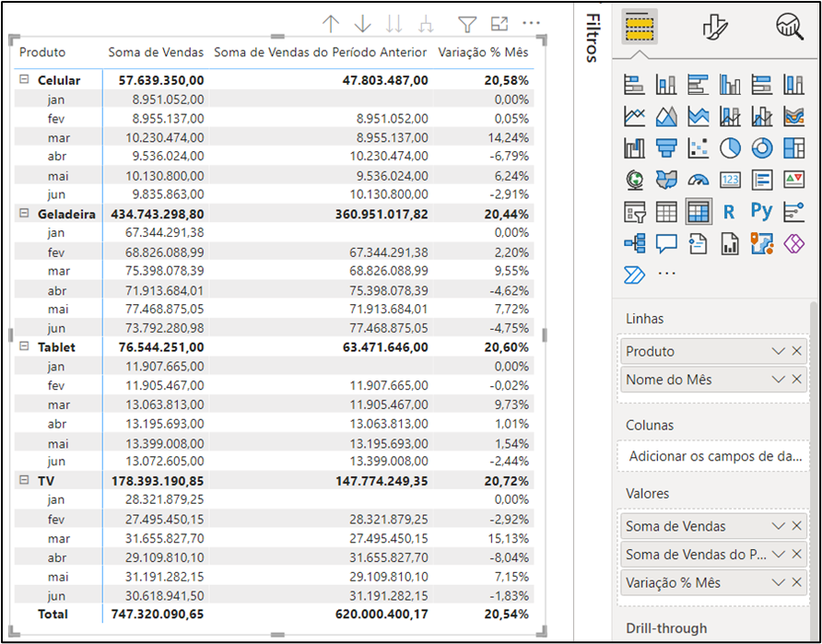Screen dimensions: 822x644
Task: Switch to the Fields tab of Visualizations
Action: 640,26
